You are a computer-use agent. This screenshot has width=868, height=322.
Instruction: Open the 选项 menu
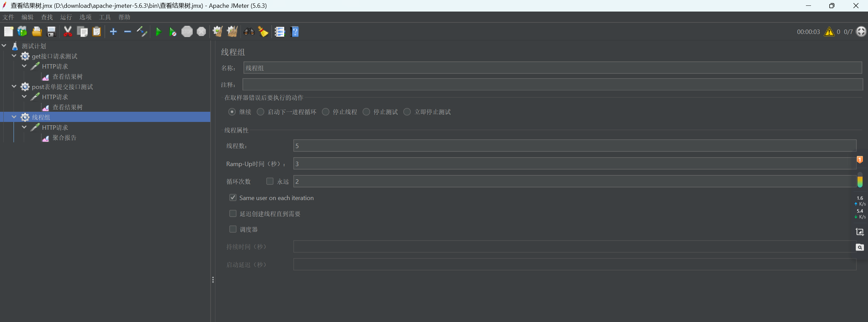(x=85, y=17)
